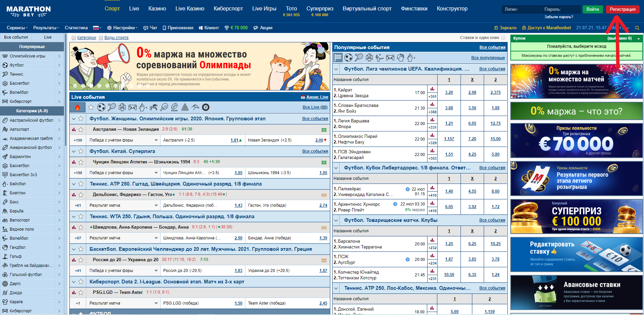The image size is (644, 315).
Task: Favorite Дельбонис — Гастон match star
Action: (x=81, y=195)
